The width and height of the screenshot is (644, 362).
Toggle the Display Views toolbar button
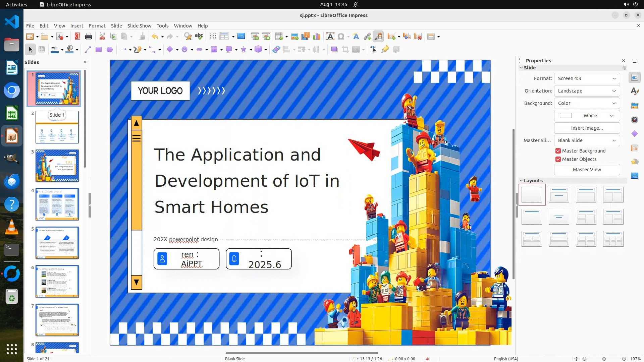pyautogui.click(x=224, y=37)
